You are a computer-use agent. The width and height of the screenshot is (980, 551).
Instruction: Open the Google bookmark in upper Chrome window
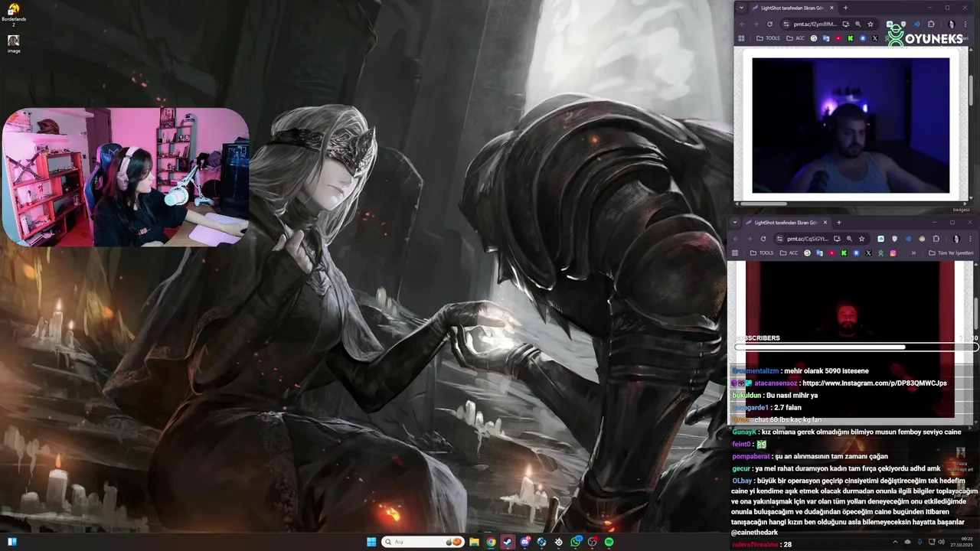pos(814,38)
